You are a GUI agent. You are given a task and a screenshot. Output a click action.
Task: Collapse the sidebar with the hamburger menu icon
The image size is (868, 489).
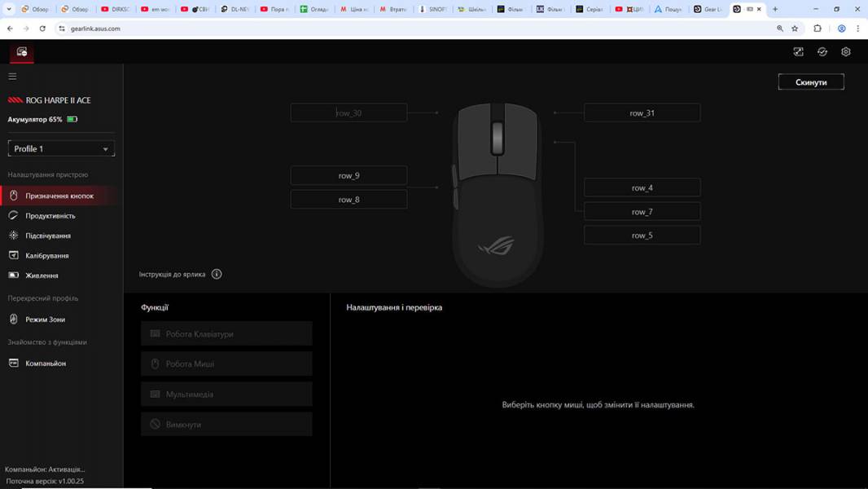12,77
